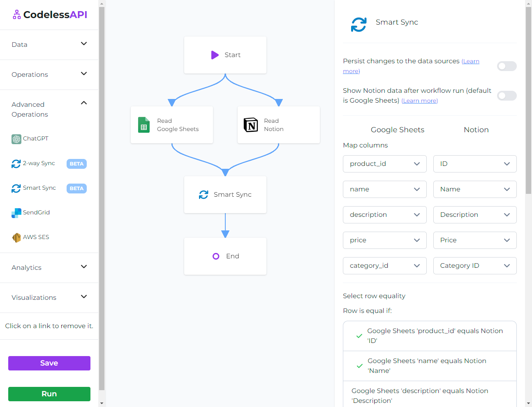The width and height of the screenshot is (532, 407).
Task: Toggle row equality 'product_id' equals 'ID'
Action: [430, 336]
